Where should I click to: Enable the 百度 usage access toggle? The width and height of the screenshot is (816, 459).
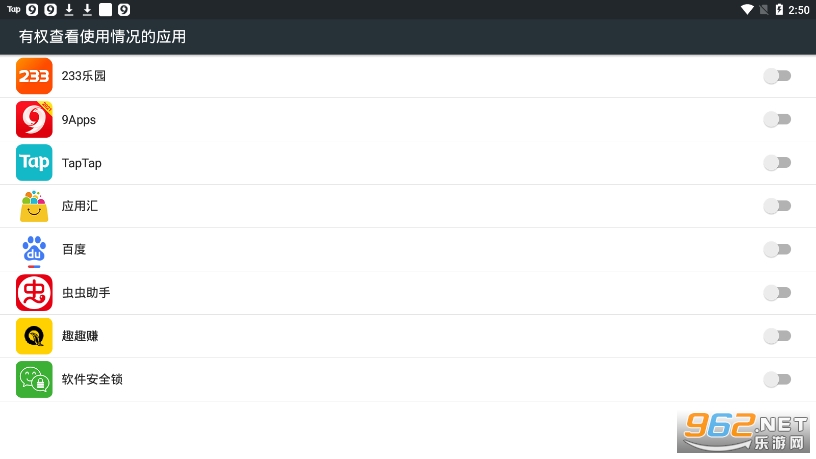tap(777, 249)
